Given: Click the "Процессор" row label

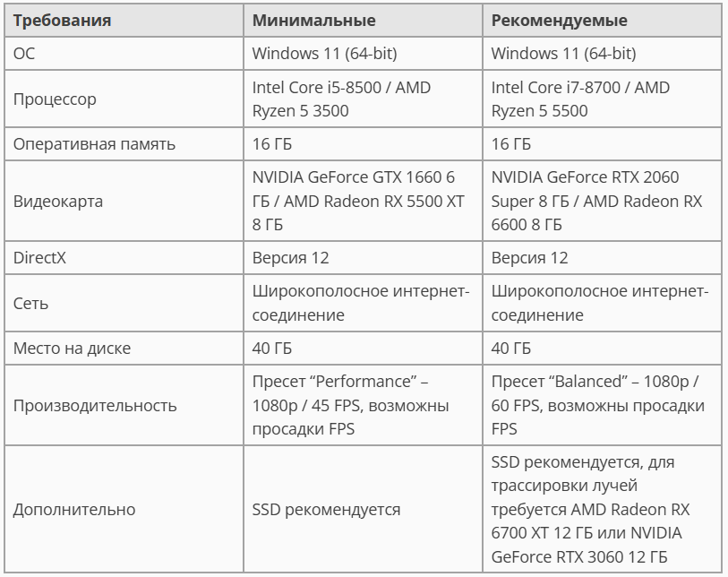Looking at the screenshot, I should (x=55, y=99).
